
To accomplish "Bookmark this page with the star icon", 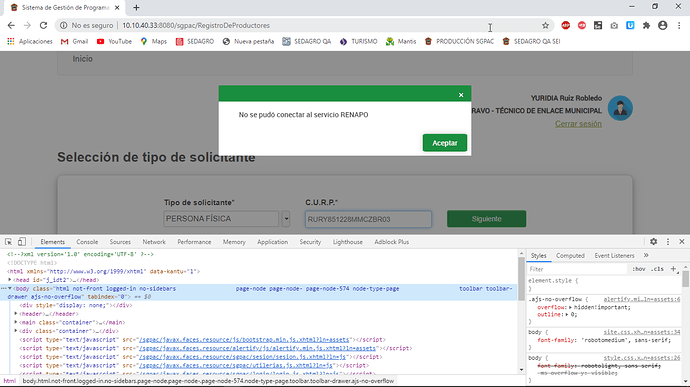I will point(545,26).
